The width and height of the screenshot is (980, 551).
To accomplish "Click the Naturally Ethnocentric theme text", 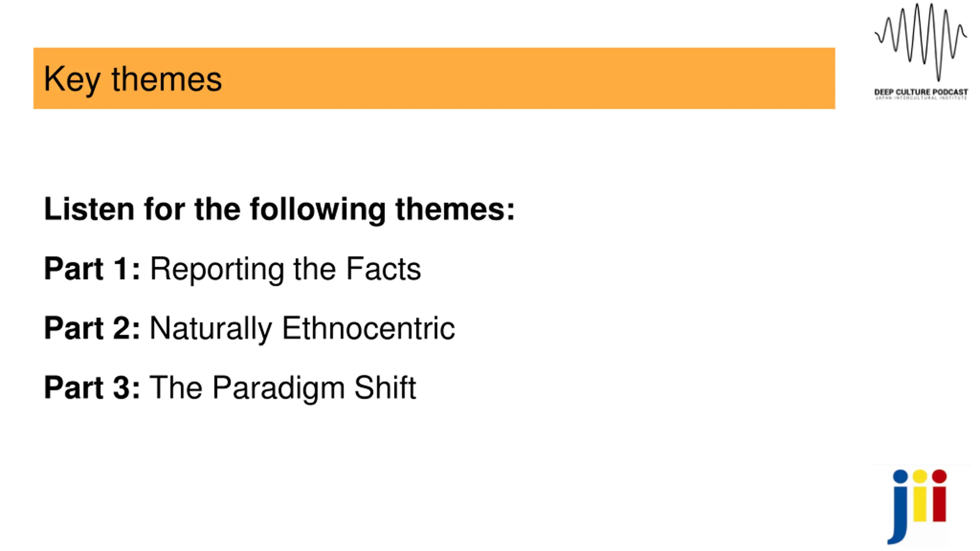I will point(302,329).
